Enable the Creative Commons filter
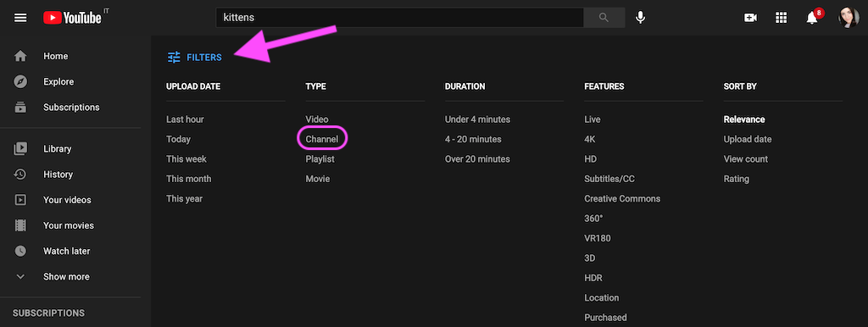The image size is (868, 327). point(622,198)
